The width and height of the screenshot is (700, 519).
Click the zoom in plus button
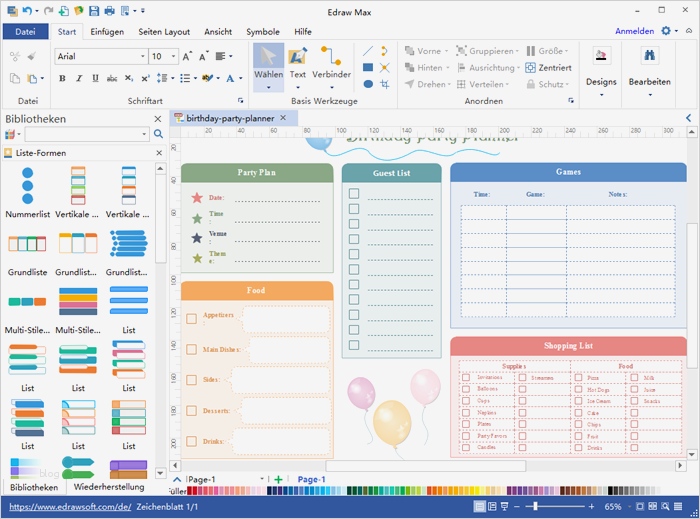592,507
